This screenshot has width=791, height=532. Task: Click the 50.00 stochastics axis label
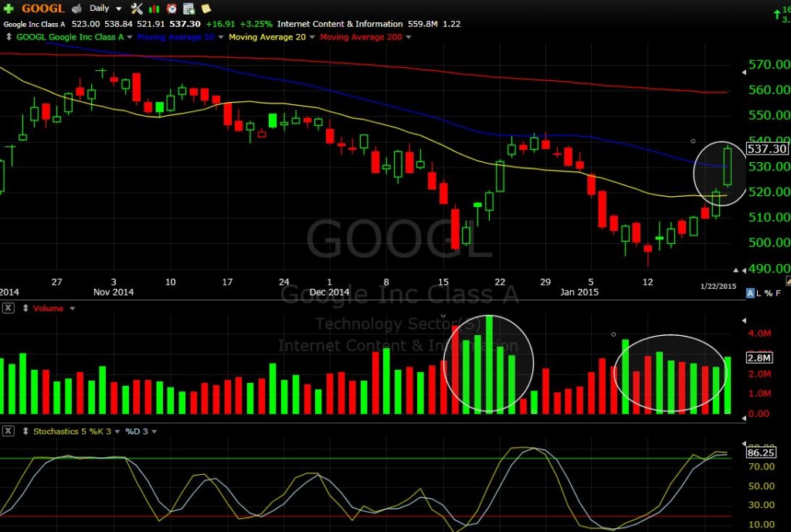[x=761, y=486]
